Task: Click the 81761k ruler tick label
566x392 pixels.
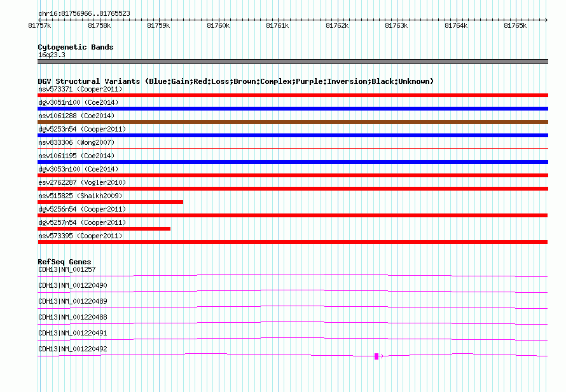Action: point(277,25)
